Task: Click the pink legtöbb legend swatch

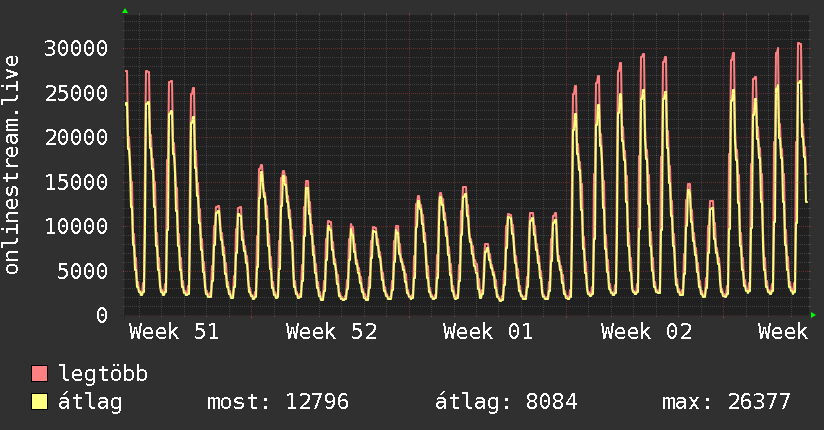Action: pos(39,373)
